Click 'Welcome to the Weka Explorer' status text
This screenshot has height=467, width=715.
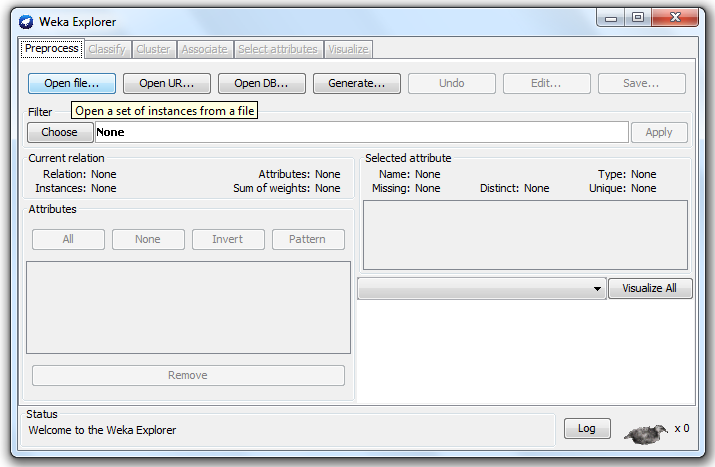[102, 430]
